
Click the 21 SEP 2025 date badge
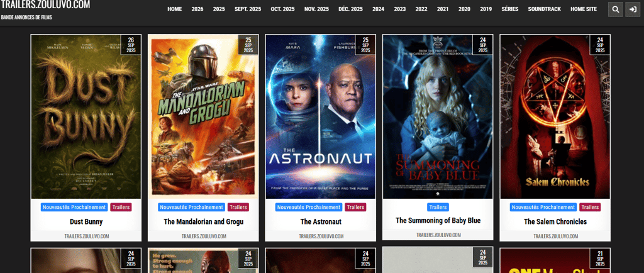click(x=599, y=259)
